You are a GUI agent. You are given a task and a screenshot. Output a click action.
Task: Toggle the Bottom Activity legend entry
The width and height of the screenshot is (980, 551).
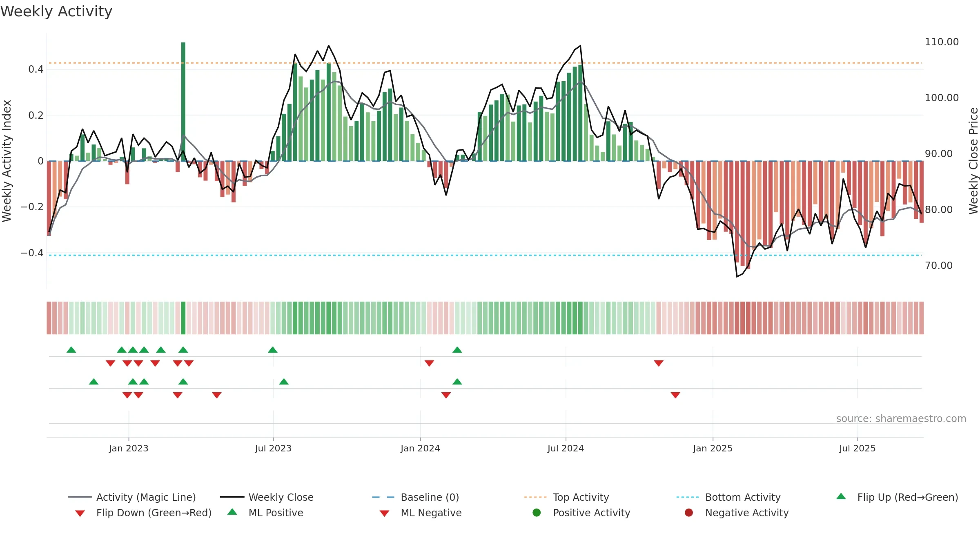point(728,497)
